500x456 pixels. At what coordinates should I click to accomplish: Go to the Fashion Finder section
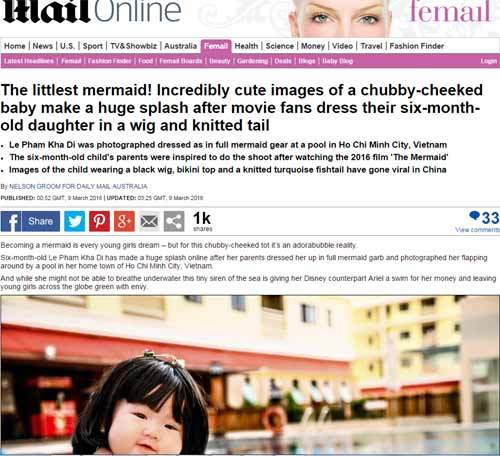tap(417, 46)
